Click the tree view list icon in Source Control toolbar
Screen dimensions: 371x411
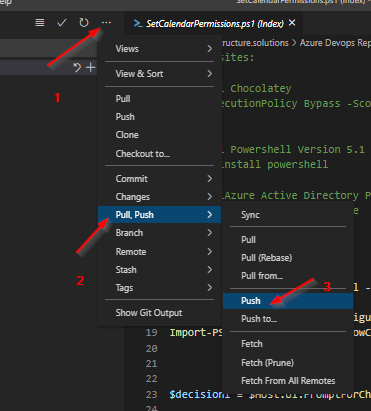coord(40,23)
